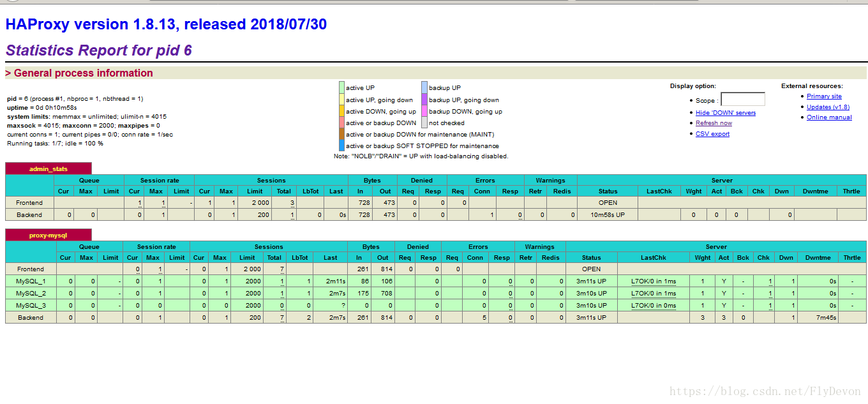Screen dimensions: 868x404
Task: Click the 'uptime = 0d 0h10m58s' line
Action: coord(42,108)
